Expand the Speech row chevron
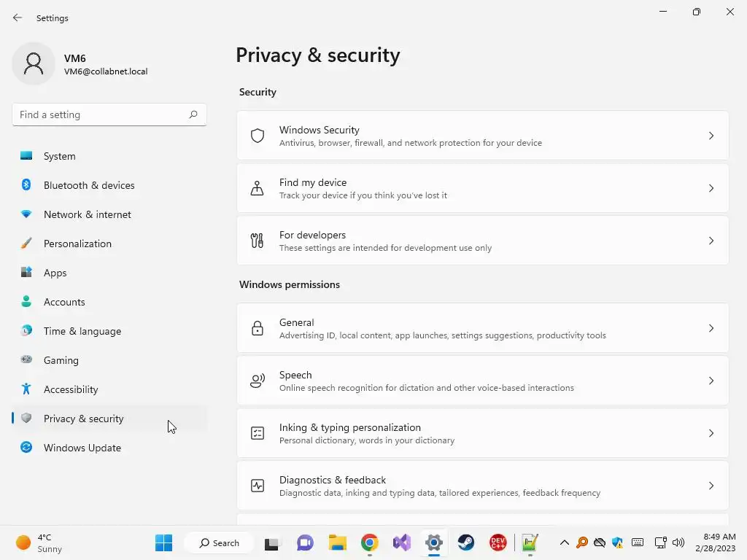 pyautogui.click(x=711, y=381)
